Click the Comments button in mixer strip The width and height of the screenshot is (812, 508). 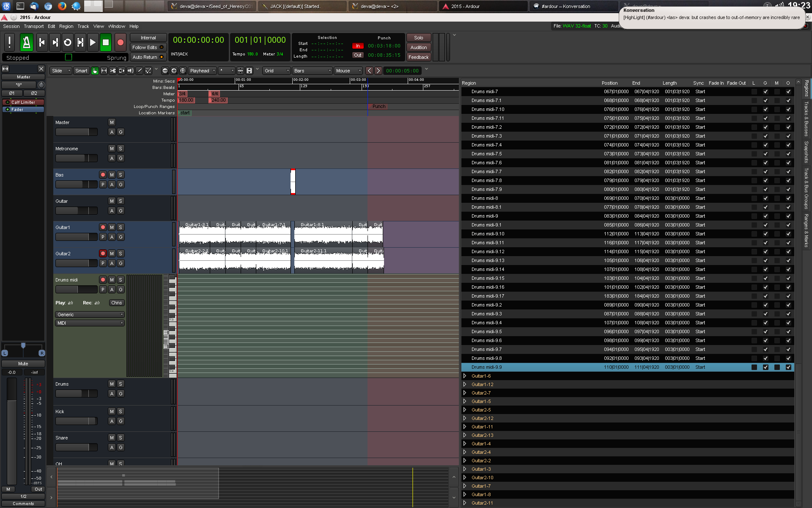point(23,503)
